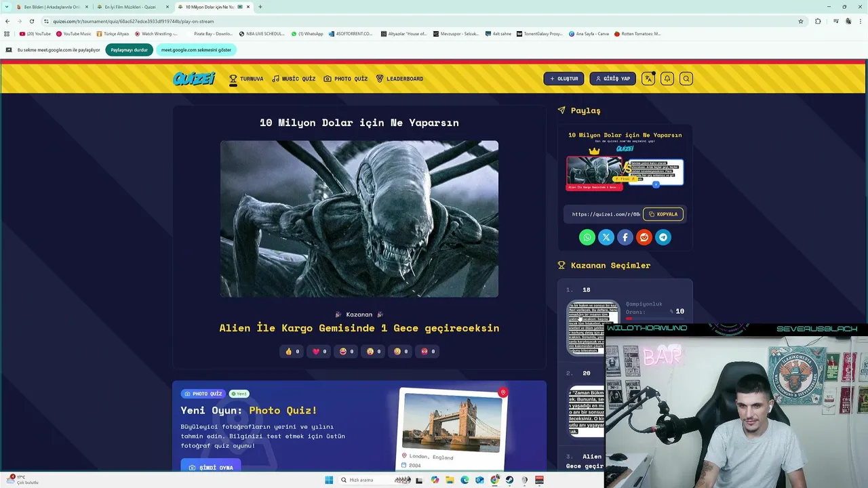Click the Şimdi Oyna play button
868x488 pixels.
211,467
